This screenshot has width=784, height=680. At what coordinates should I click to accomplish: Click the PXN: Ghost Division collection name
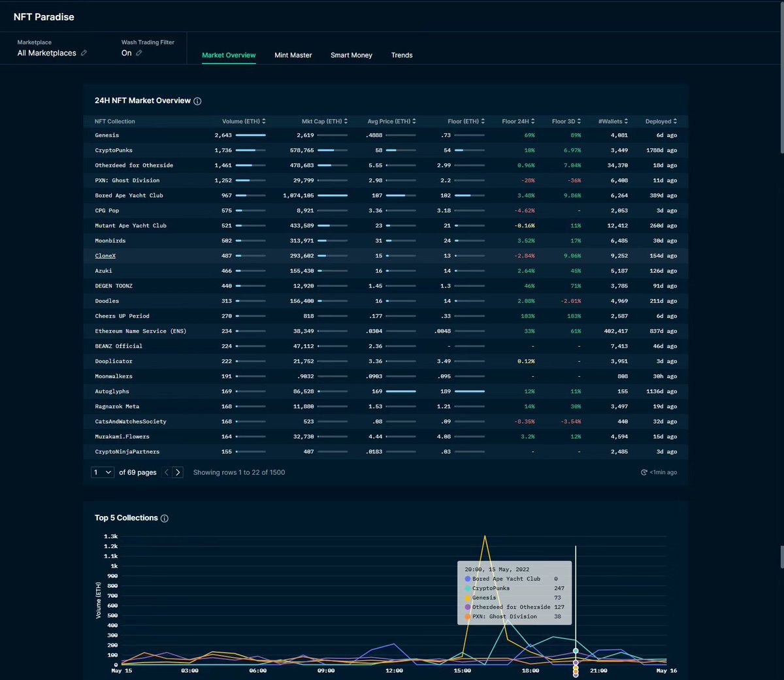click(x=127, y=180)
